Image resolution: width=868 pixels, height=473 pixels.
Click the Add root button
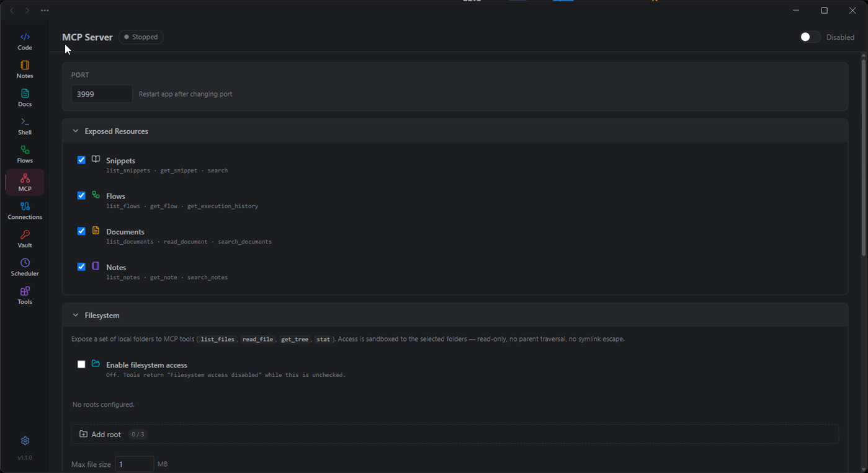(x=455, y=435)
